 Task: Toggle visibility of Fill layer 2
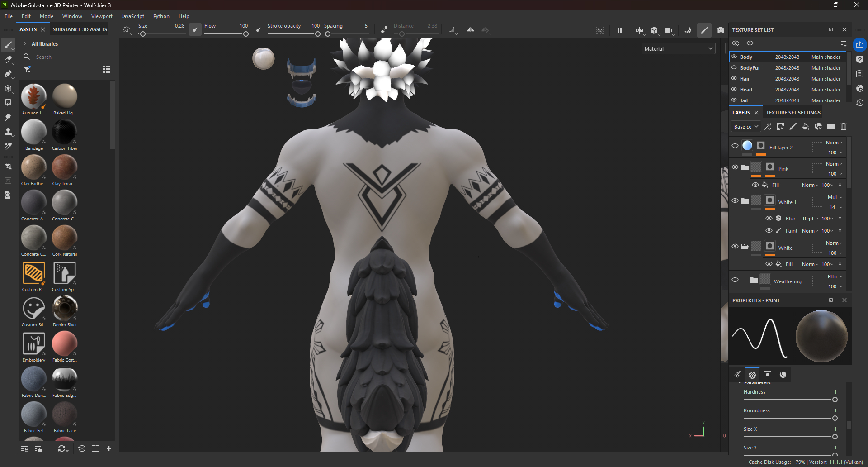click(735, 146)
